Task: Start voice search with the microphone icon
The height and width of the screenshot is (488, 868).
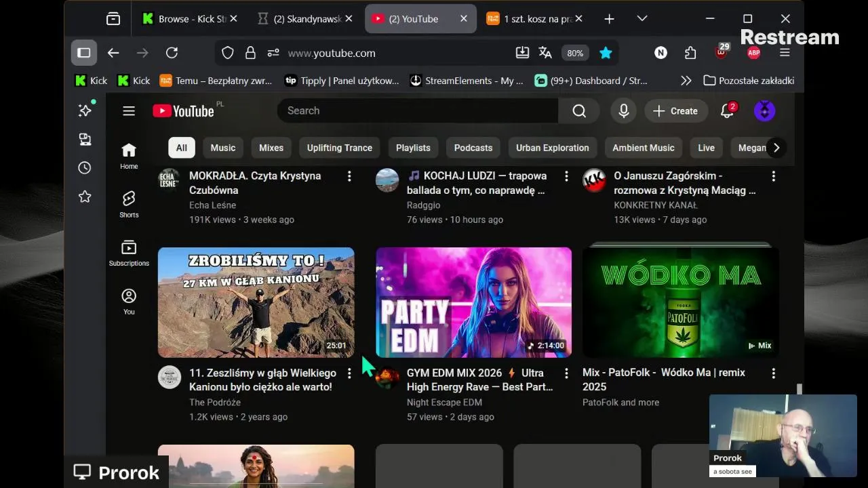Action: (624, 111)
